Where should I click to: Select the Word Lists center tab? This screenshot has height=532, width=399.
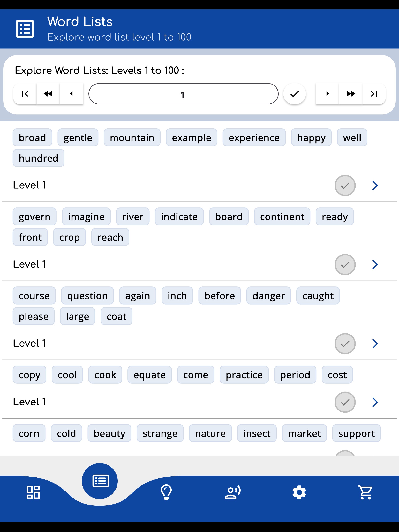(100, 481)
